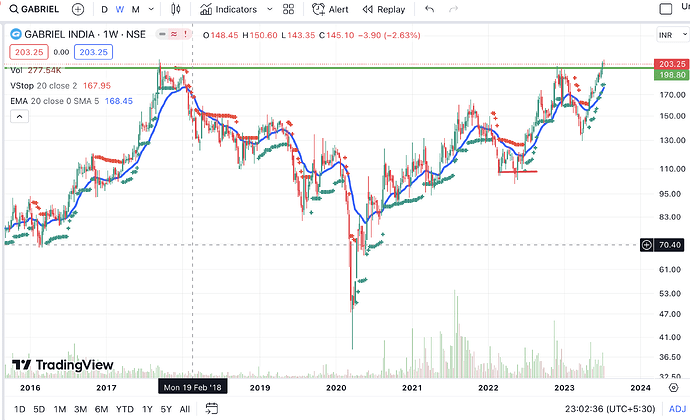Expand the timeframe interval dropdown arrow
690x420 pixels.
[151, 9]
